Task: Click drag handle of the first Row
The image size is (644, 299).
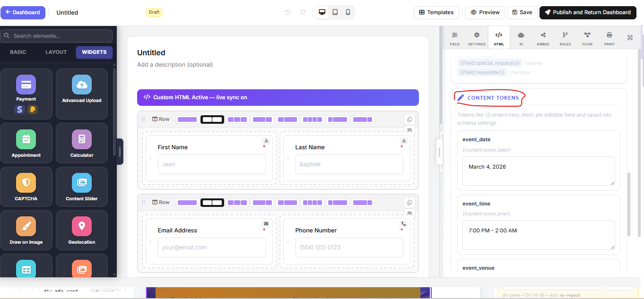Action: coord(143,120)
